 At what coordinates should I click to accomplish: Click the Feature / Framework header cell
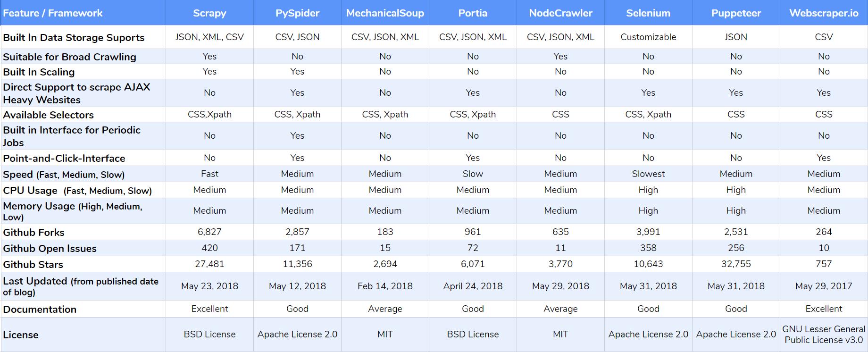pyautogui.click(x=83, y=13)
